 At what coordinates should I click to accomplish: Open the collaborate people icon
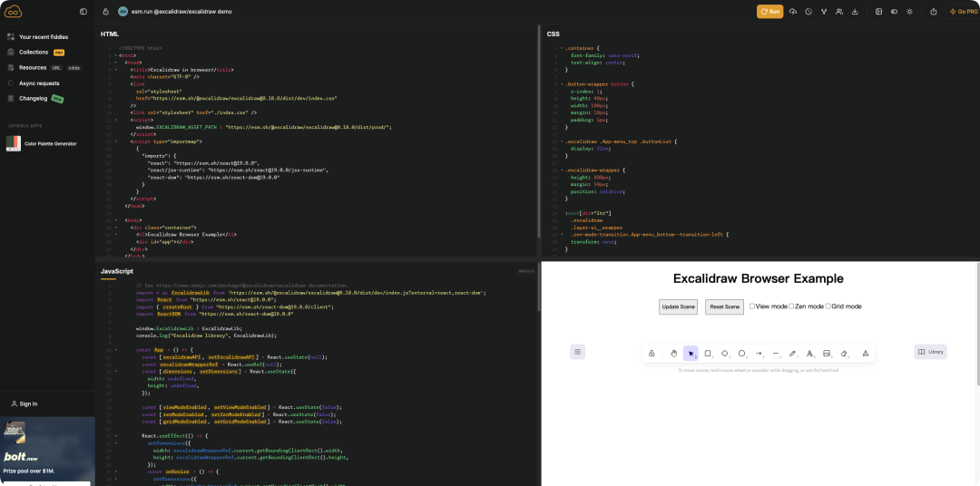tap(839, 11)
